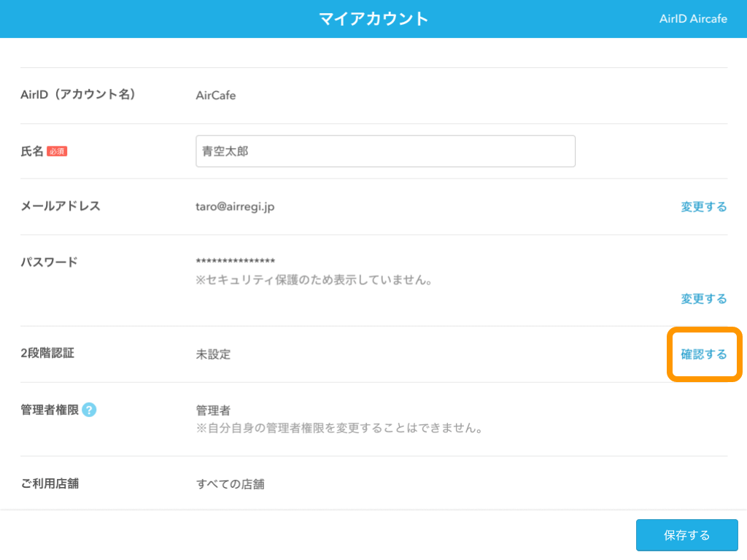Image resolution: width=747 pixels, height=560 pixels.
Task: Click the 必須 required badge next to 氏名
Action: (x=60, y=151)
